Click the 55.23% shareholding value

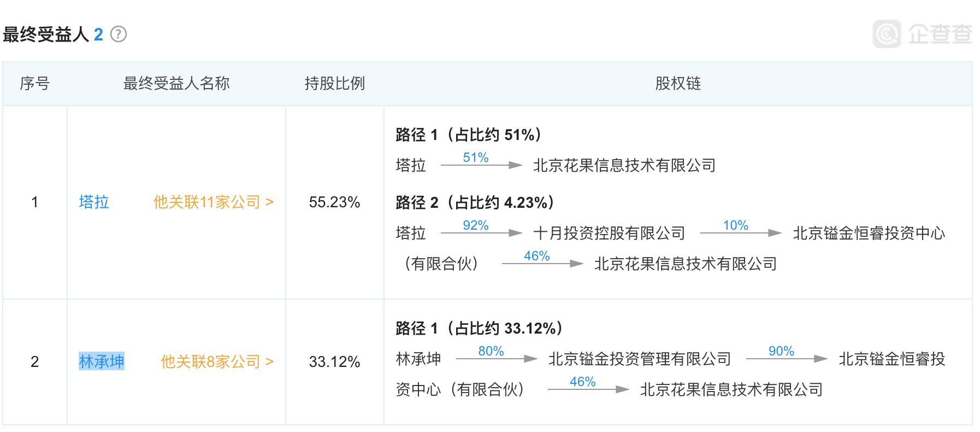click(x=334, y=202)
